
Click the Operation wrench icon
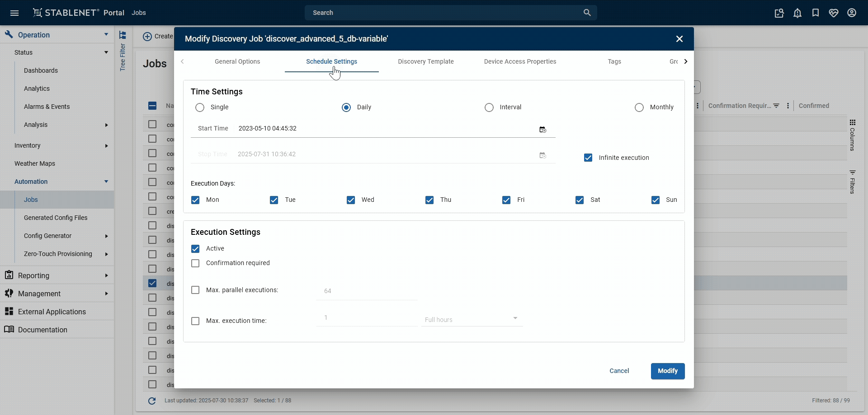pos(9,35)
